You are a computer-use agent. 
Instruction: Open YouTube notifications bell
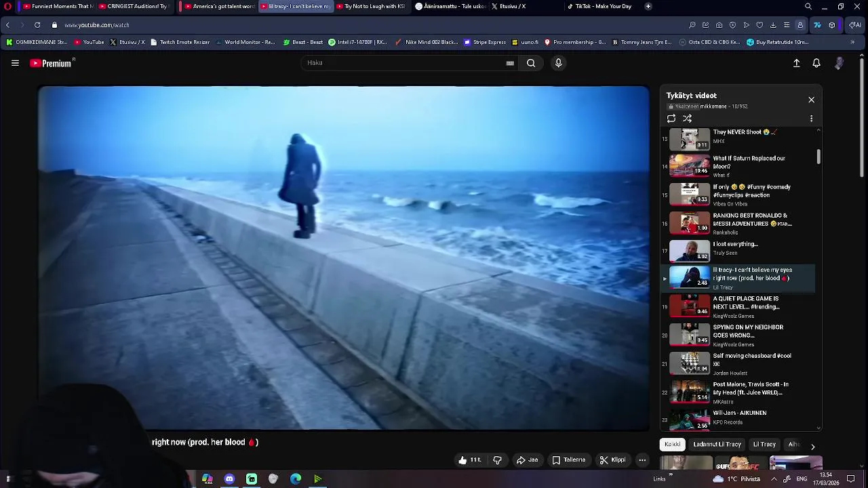tap(816, 63)
